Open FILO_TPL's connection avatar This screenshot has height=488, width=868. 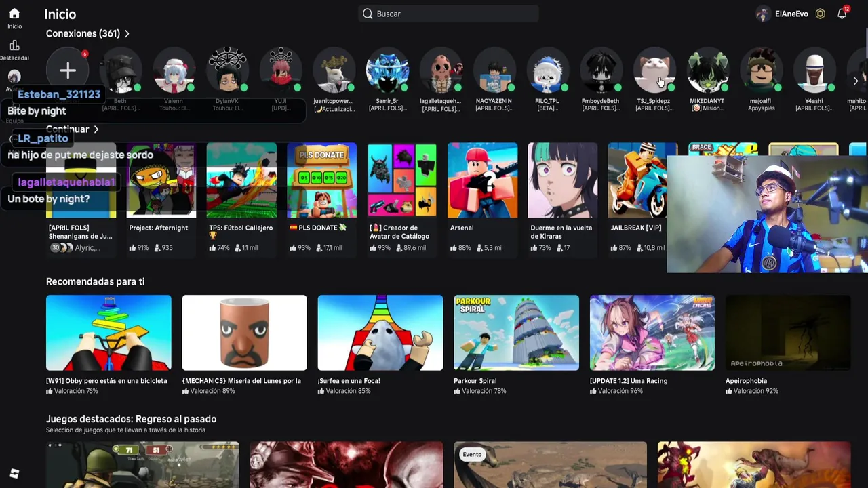click(x=547, y=70)
